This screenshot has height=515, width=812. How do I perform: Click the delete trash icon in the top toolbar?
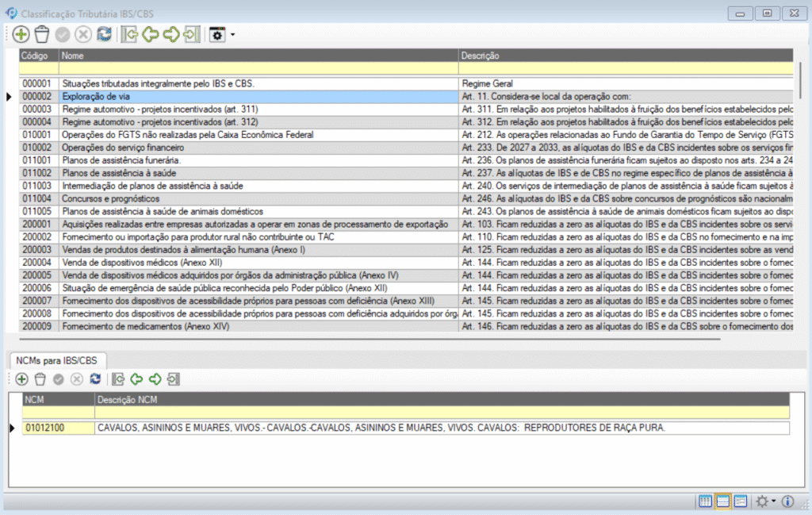tap(42, 34)
